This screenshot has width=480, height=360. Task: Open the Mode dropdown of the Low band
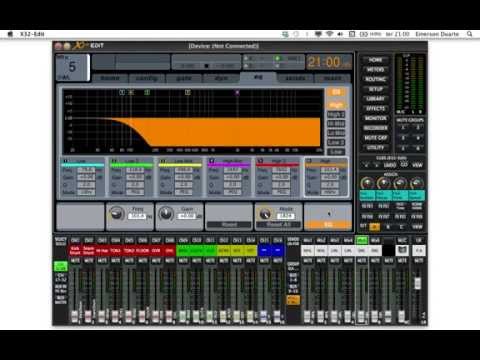pyautogui.click(x=86, y=192)
